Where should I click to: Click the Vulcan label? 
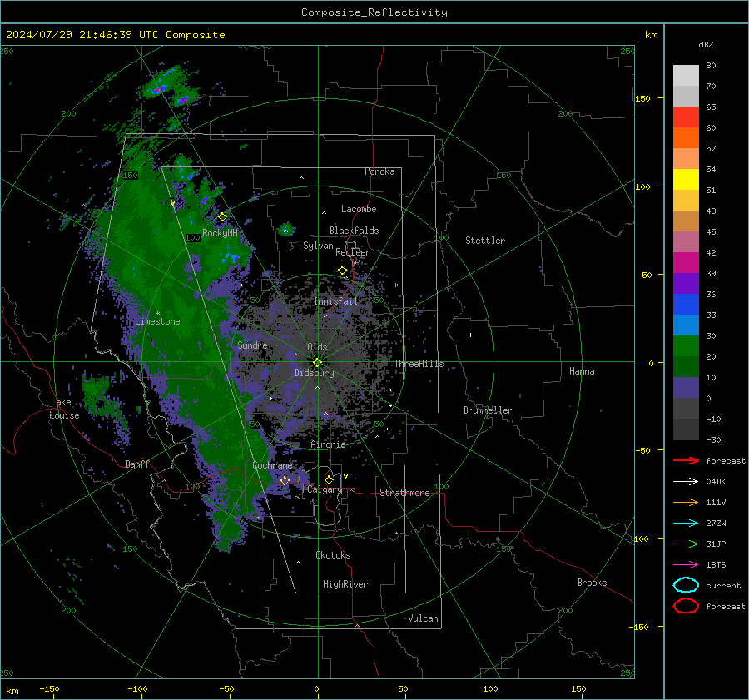click(424, 618)
